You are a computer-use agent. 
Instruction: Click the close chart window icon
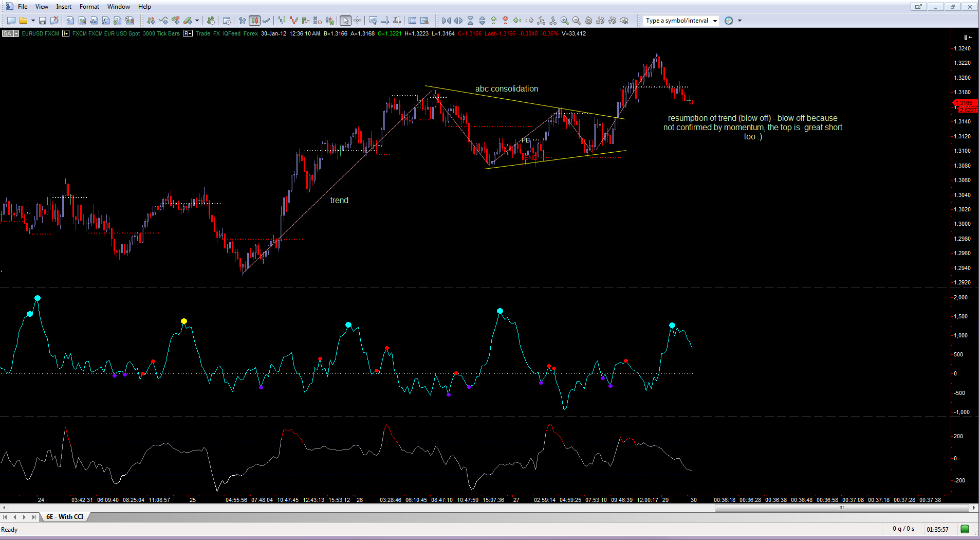[54, 21]
